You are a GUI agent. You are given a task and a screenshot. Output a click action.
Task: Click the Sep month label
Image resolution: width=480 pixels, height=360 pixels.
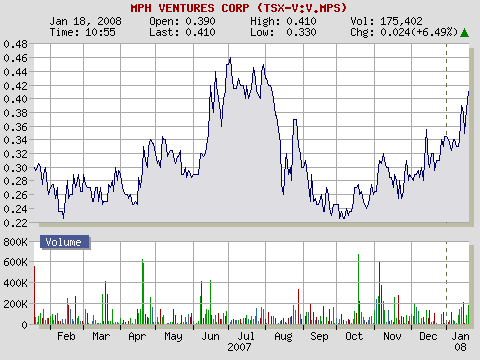(319, 337)
